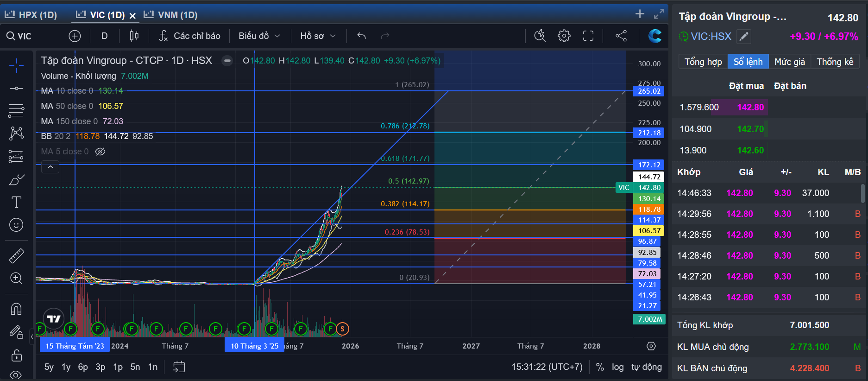The image size is (868, 381).
Task: Select the crosshair cursor tool
Action: [16, 66]
